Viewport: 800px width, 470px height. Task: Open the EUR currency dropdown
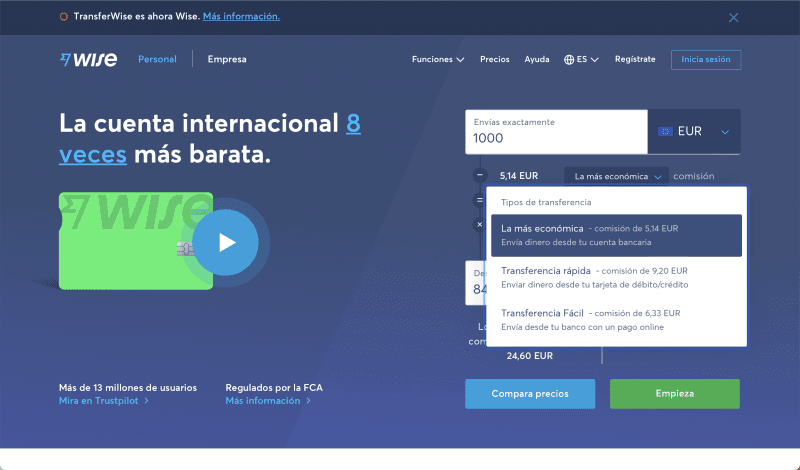[x=694, y=132]
